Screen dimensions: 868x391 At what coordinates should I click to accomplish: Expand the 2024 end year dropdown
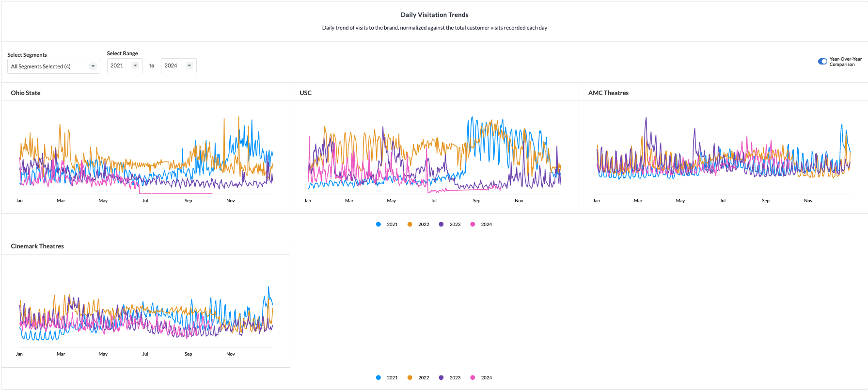coord(178,65)
